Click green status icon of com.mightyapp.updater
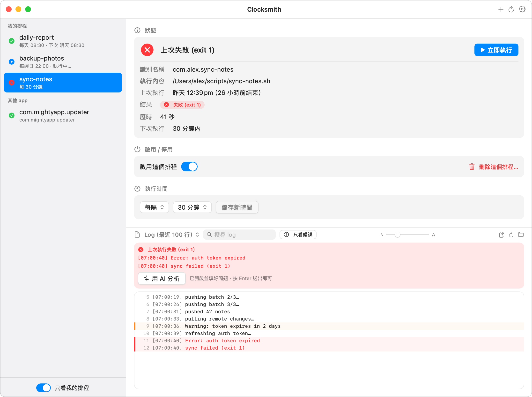Viewport: 532px width, 397px height. (12, 115)
